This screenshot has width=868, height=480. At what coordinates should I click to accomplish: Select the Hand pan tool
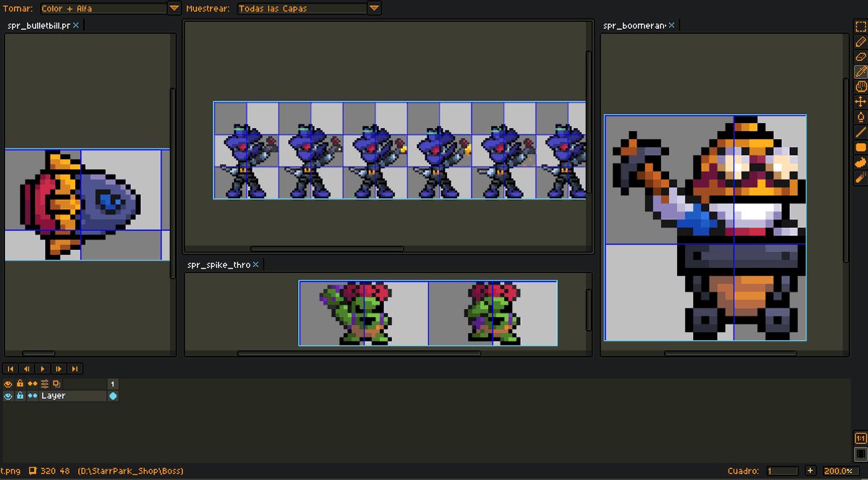(861, 87)
